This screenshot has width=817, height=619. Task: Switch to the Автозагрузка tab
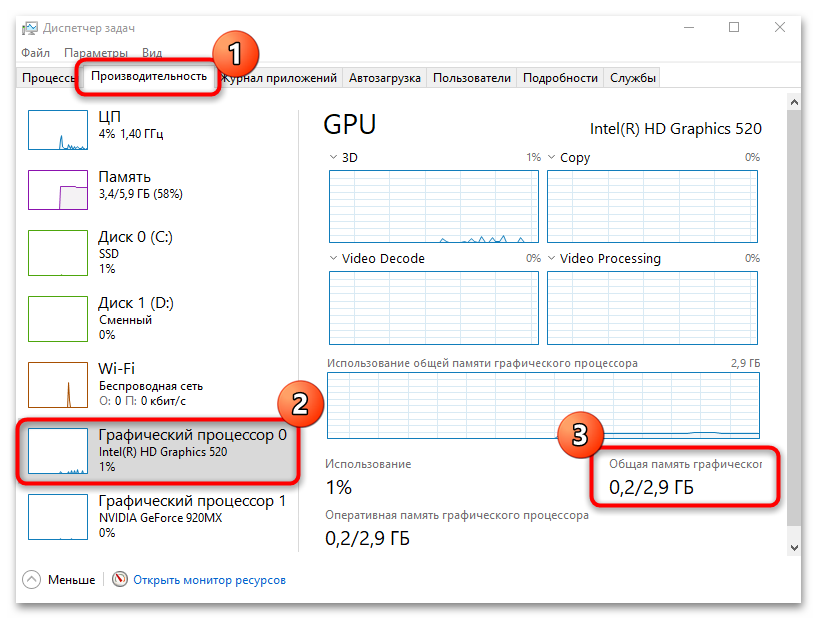click(385, 78)
